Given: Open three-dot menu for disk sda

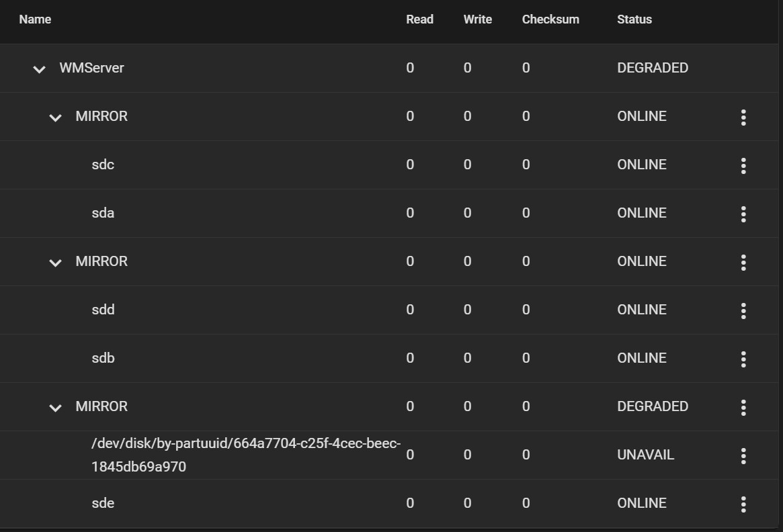Looking at the screenshot, I should 743,214.
